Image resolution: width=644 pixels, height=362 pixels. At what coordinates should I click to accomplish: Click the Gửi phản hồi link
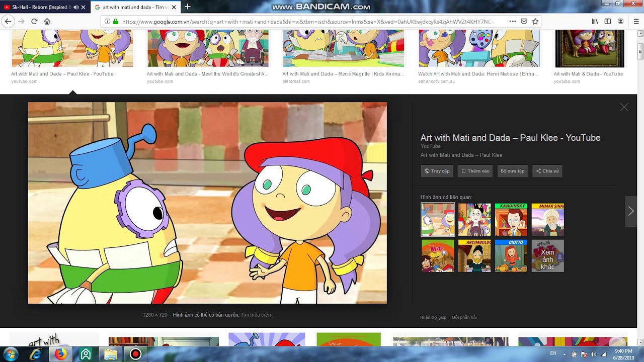[x=464, y=317]
